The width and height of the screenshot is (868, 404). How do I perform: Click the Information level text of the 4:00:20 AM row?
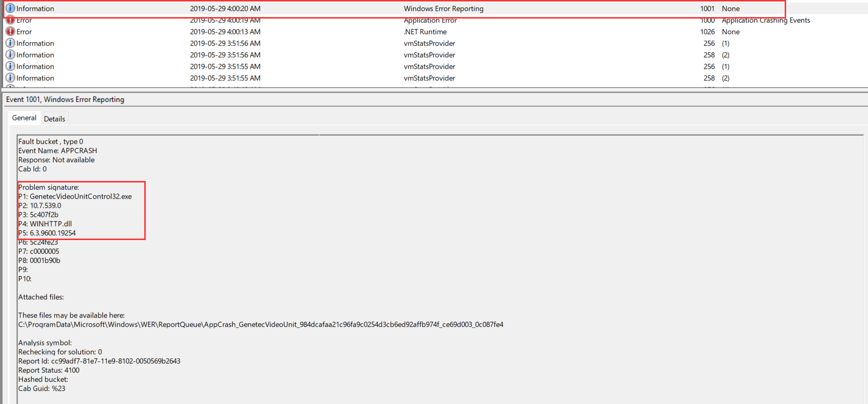point(35,9)
